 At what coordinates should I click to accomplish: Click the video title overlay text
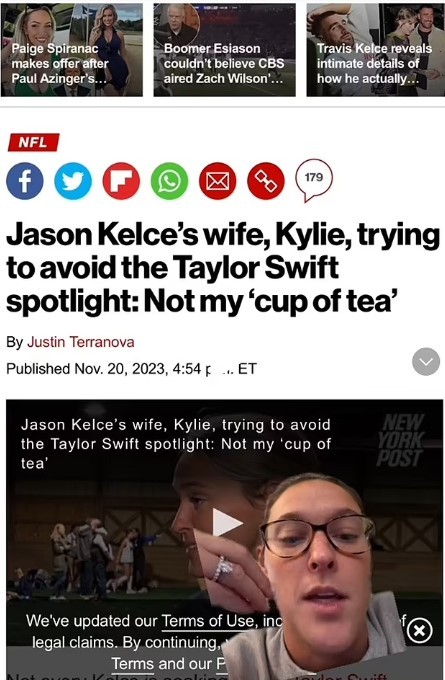tap(176, 444)
